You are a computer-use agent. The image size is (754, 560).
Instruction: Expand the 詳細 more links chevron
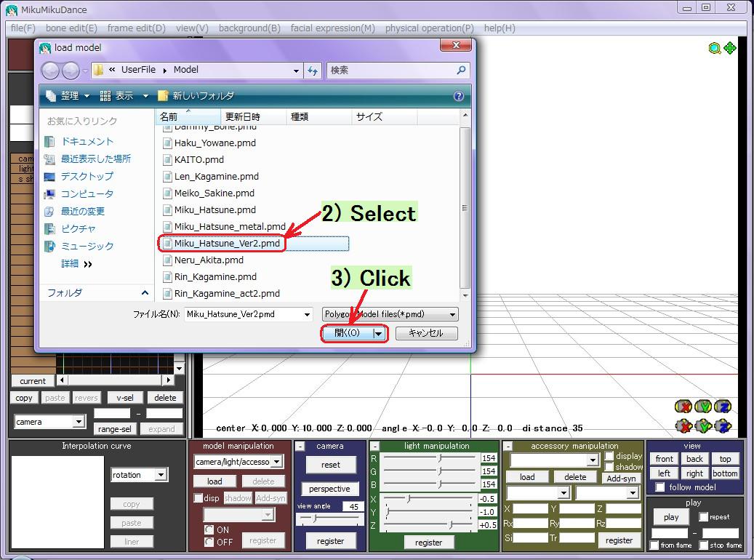87,264
